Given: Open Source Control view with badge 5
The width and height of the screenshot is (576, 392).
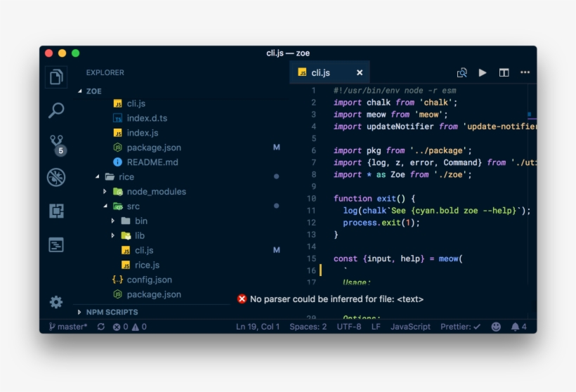Looking at the screenshot, I should pyautogui.click(x=57, y=145).
